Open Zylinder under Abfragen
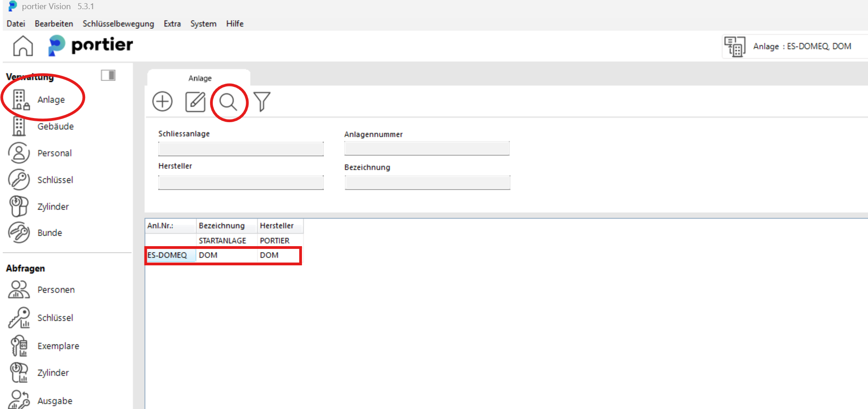This screenshot has height=409, width=868. tap(39, 372)
